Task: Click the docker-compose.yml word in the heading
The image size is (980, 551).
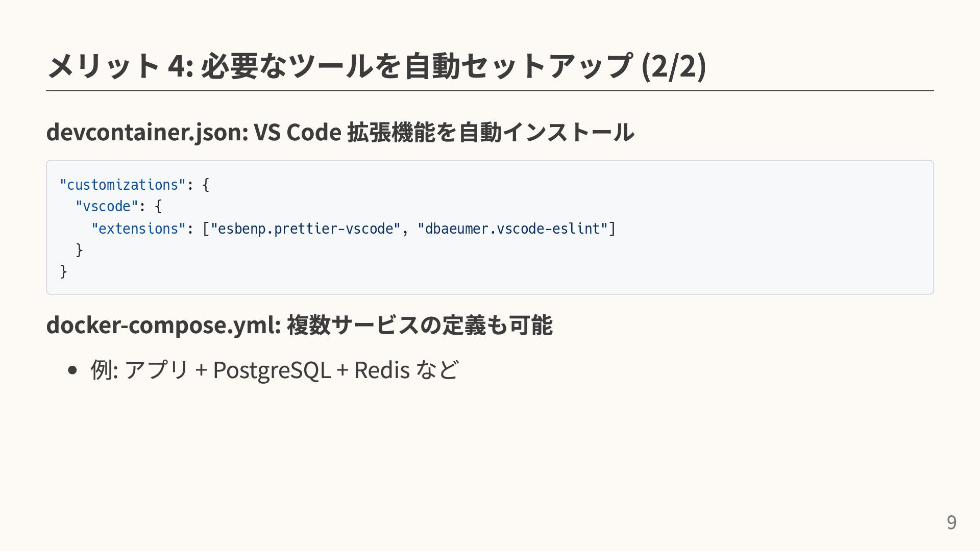Action: pos(163,325)
